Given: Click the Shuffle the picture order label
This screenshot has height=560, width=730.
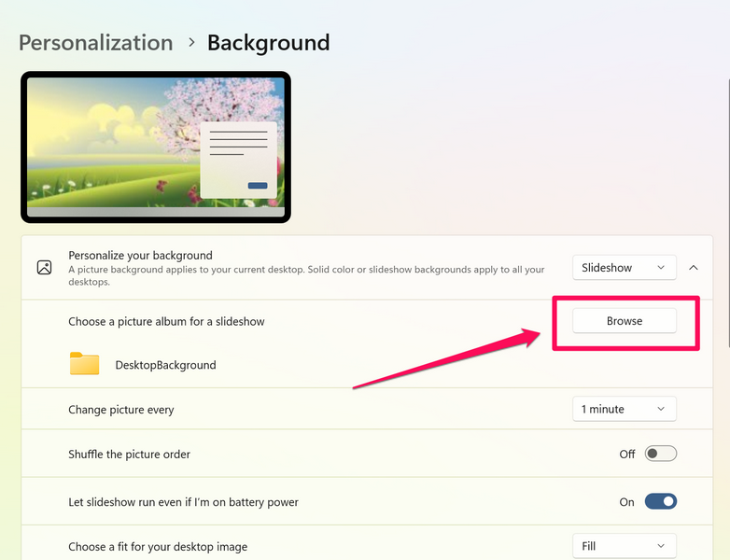Looking at the screenshot, I should click(x=129, y=455).
